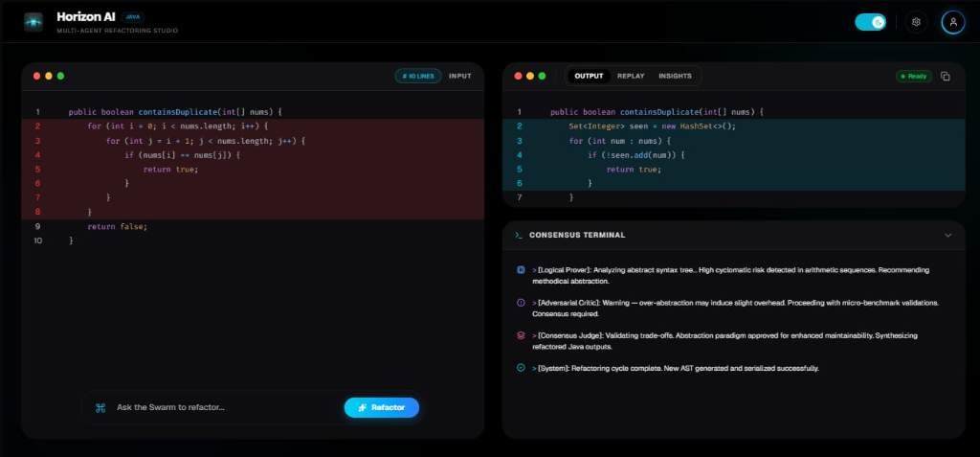Collapse the Consensus Terminal panel
Viewport: 980px width, 457px height.
pos(947,235)
